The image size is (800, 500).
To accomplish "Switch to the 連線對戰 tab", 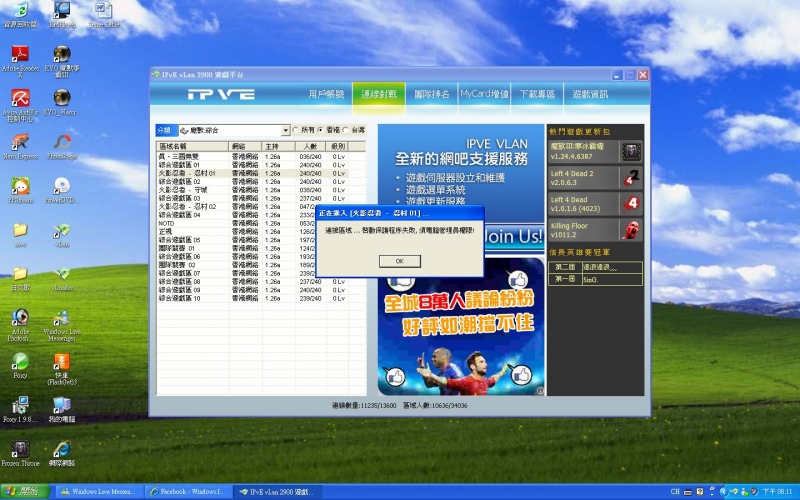I will (379, 94).
